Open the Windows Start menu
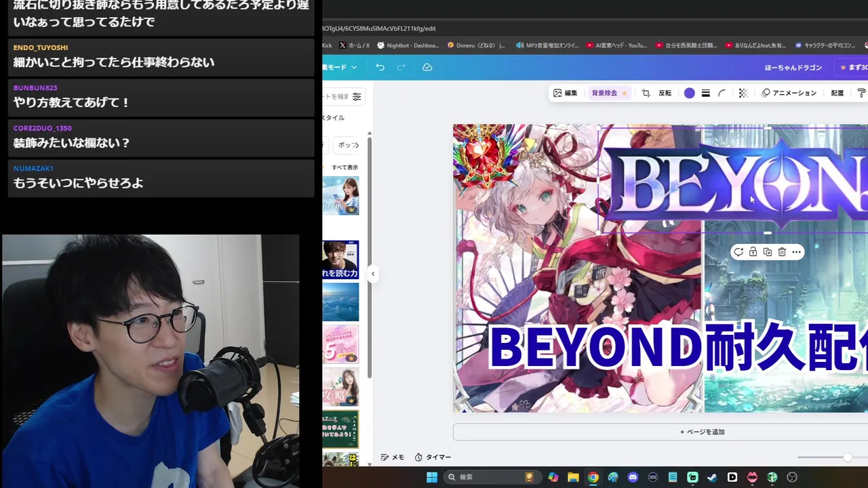868x488 pixels. tap(432, 477)
